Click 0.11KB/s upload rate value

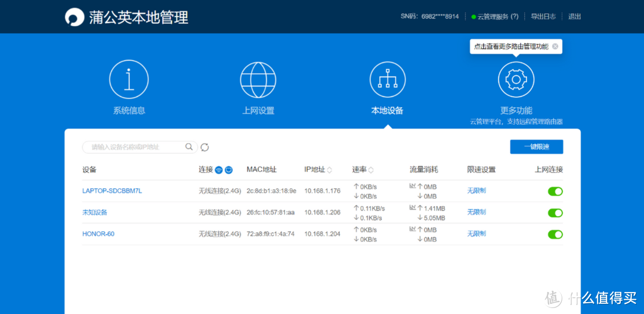point(373,209)
